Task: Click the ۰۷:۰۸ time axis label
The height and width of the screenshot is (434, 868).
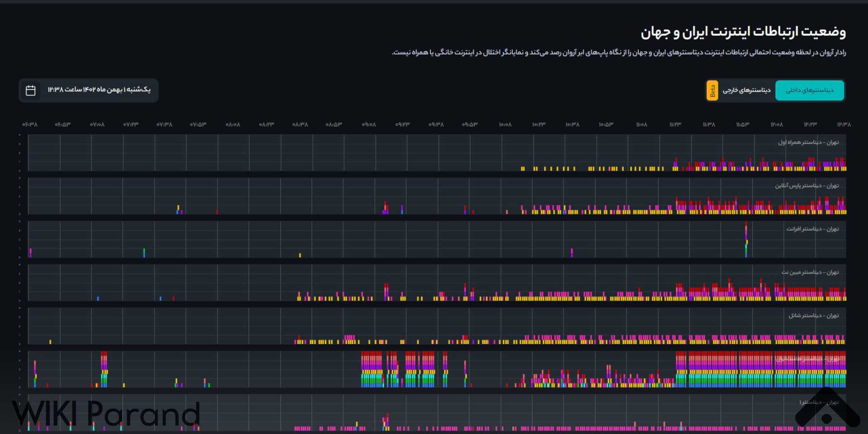Action: [x=97, y=124]
